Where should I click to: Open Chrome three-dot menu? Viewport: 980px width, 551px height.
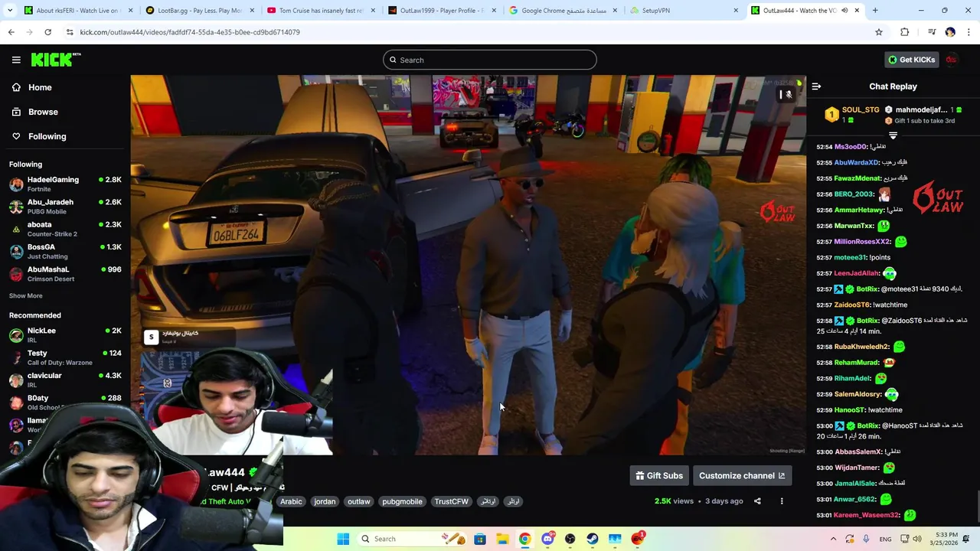(x=969, y=32)
